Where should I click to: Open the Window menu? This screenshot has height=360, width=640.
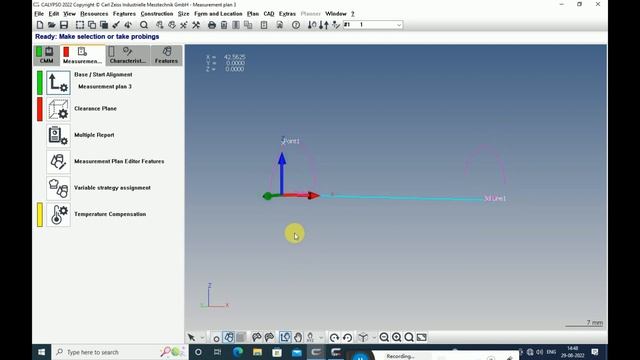click(x=336, y=14)
